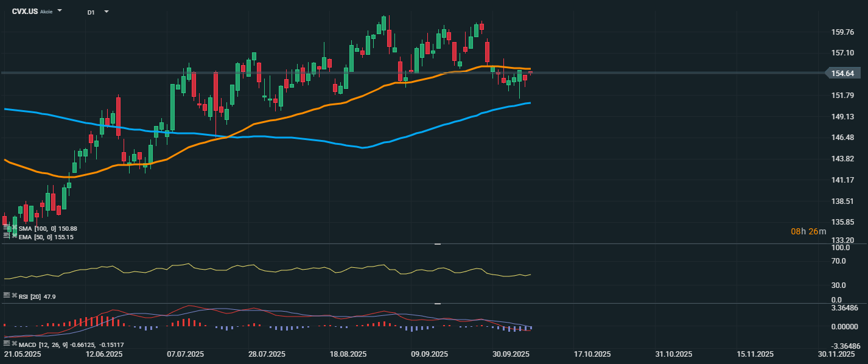Remove the RSI indicator with X icon
The height and width of the screenshot is (364, 868).
point(14,295)
